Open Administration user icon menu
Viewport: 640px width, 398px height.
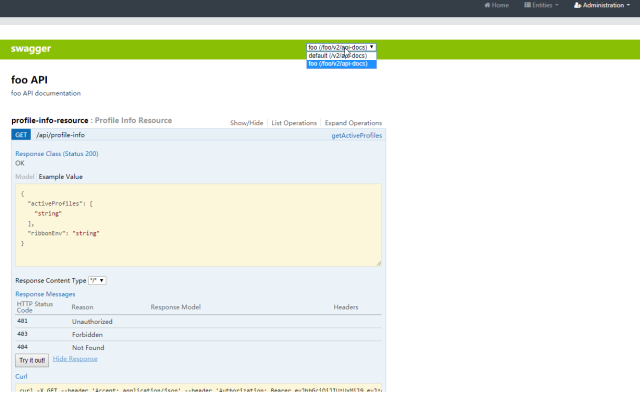pos(577,5)
